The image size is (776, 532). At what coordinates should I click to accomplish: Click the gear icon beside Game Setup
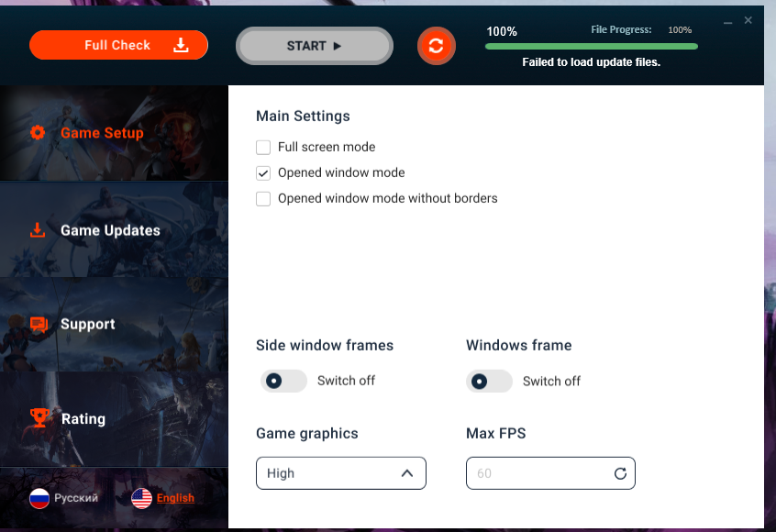pyautogui.click(x=38, y=133)
